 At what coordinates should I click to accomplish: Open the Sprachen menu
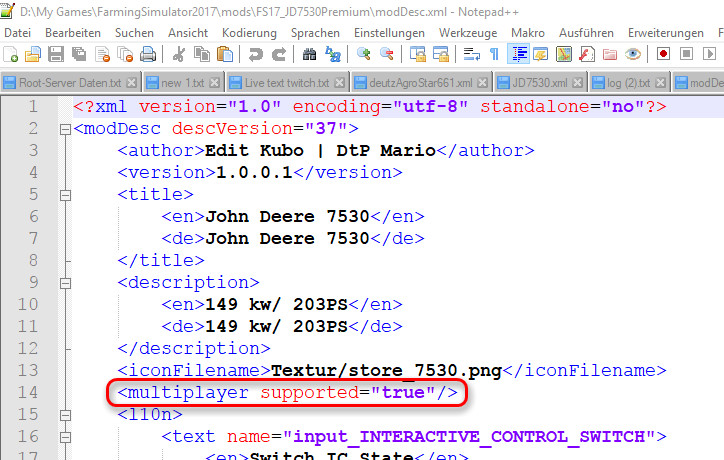pyautogui.click(x=315, y=33)
